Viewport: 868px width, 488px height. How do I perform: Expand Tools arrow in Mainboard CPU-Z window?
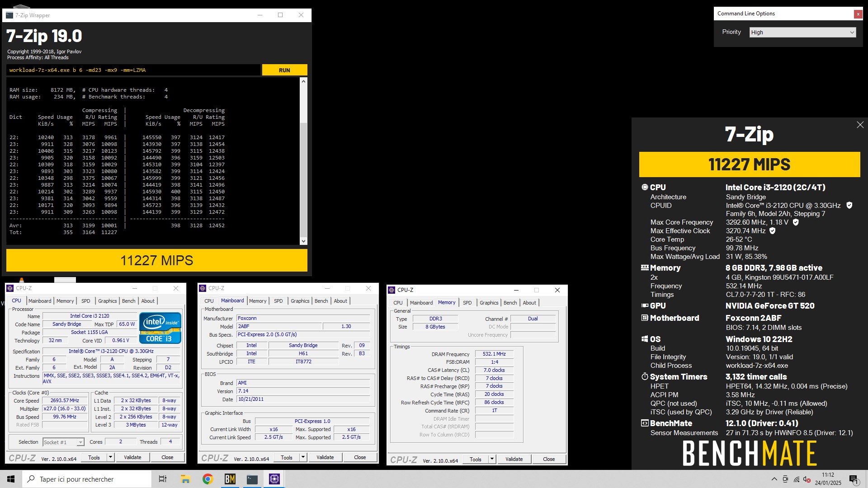[x=302, y=458]
